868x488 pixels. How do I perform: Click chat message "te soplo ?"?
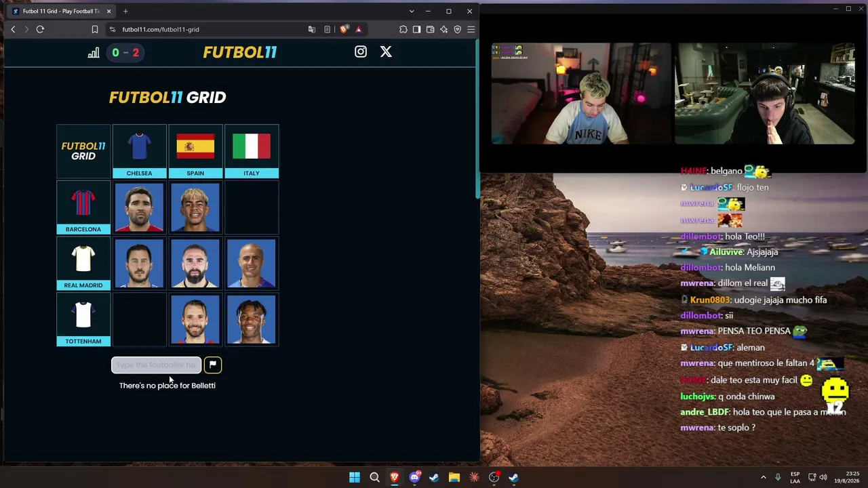click(x=736, y=428)
